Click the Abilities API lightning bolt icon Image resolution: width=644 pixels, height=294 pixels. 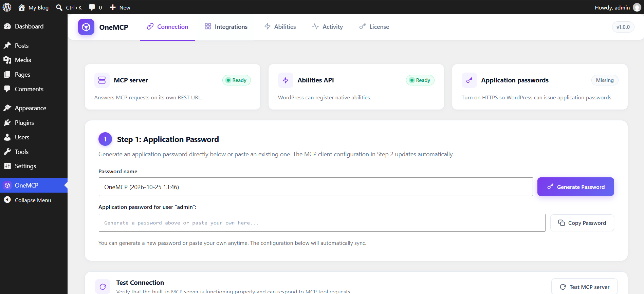[x=286, y=80]
